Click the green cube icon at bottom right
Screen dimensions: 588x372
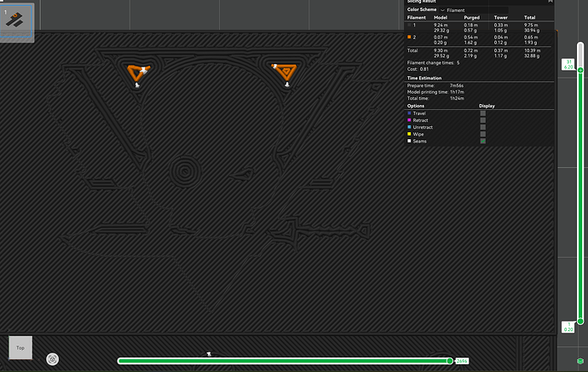[580, 361]
